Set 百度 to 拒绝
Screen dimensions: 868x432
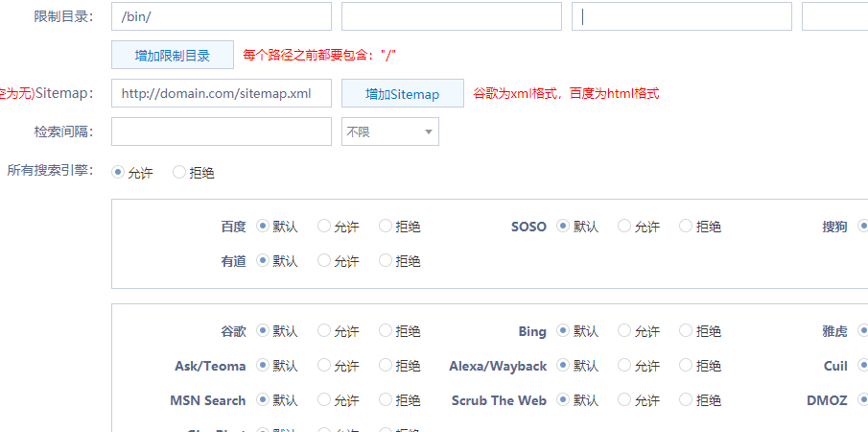(x=386, y=227)
